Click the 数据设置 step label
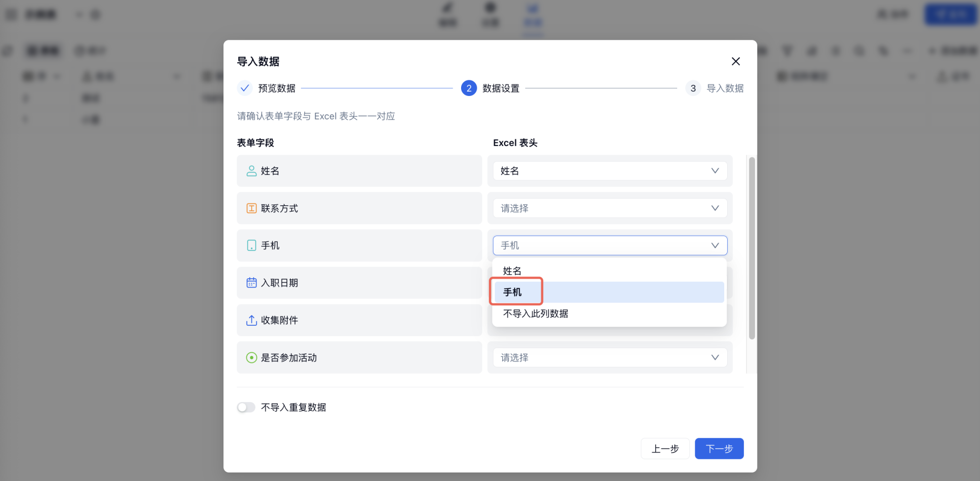 [x=501, y=88]
